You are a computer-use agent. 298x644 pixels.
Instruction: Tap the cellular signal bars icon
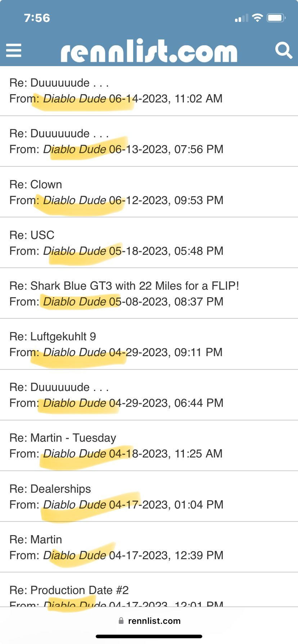tap(241, 18)
